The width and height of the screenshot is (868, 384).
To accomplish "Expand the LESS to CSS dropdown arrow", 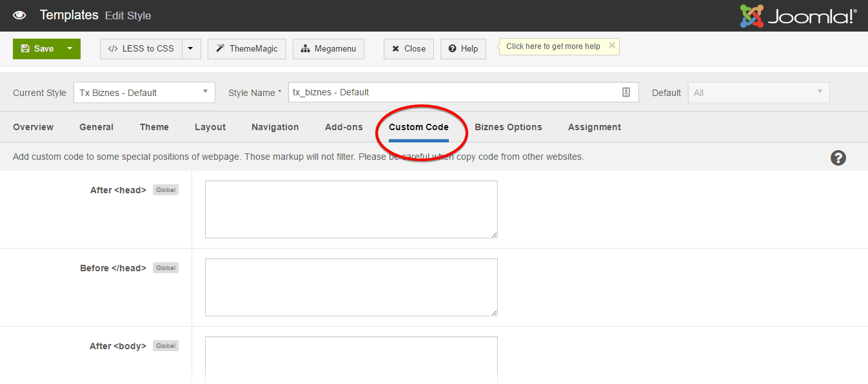I will 192,49.
